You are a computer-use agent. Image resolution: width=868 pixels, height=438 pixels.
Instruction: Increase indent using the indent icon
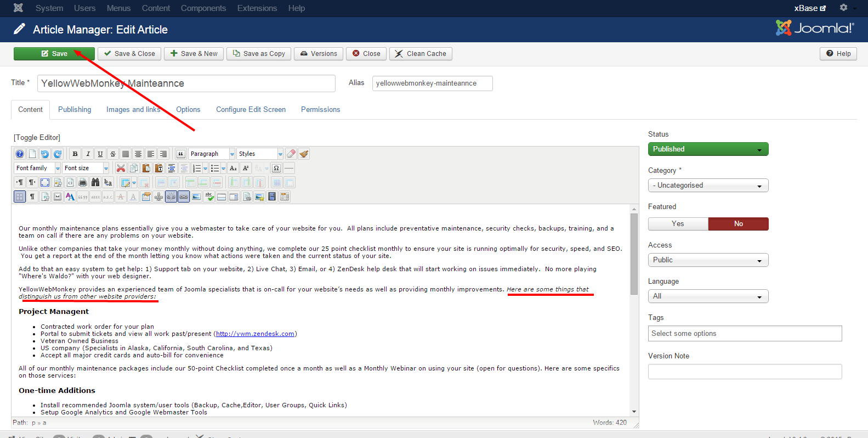click(172, 168)
